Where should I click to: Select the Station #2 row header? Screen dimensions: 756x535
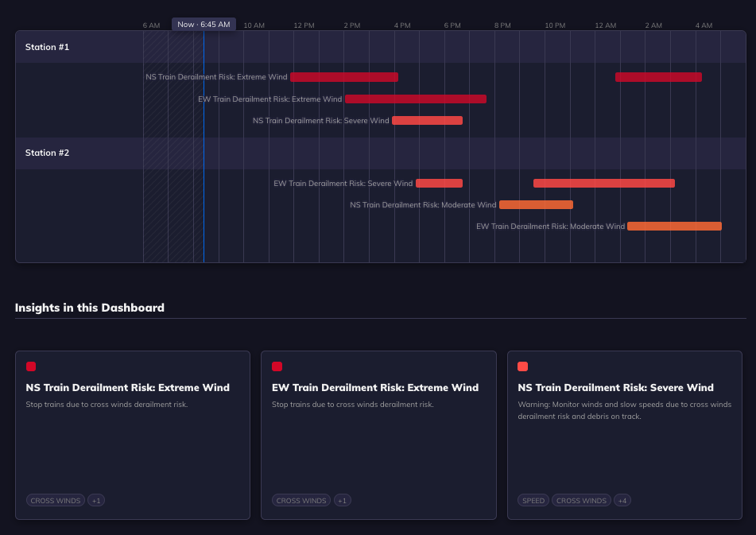pos(381,153)
